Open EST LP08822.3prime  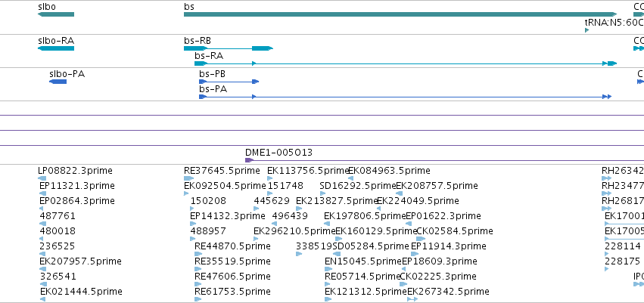[x=75, y=171]
